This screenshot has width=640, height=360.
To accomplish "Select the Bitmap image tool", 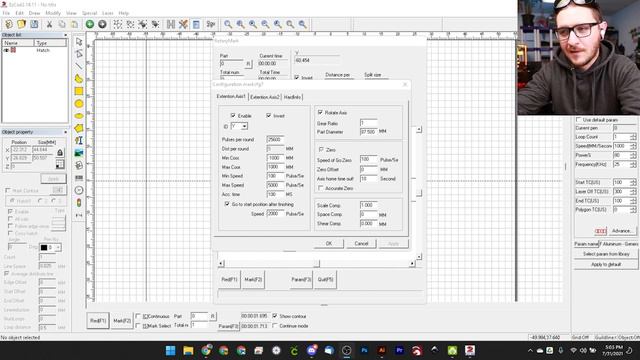I will tap(79, 153).
